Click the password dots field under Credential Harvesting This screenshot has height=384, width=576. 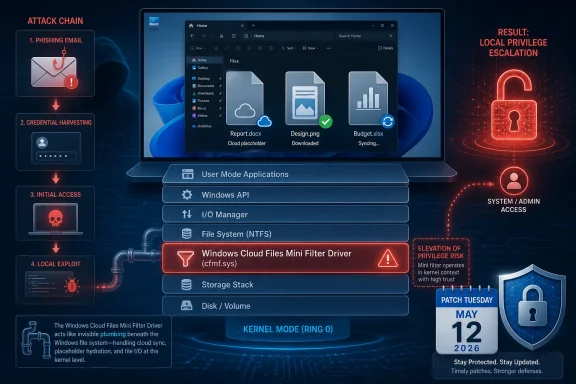56,156
